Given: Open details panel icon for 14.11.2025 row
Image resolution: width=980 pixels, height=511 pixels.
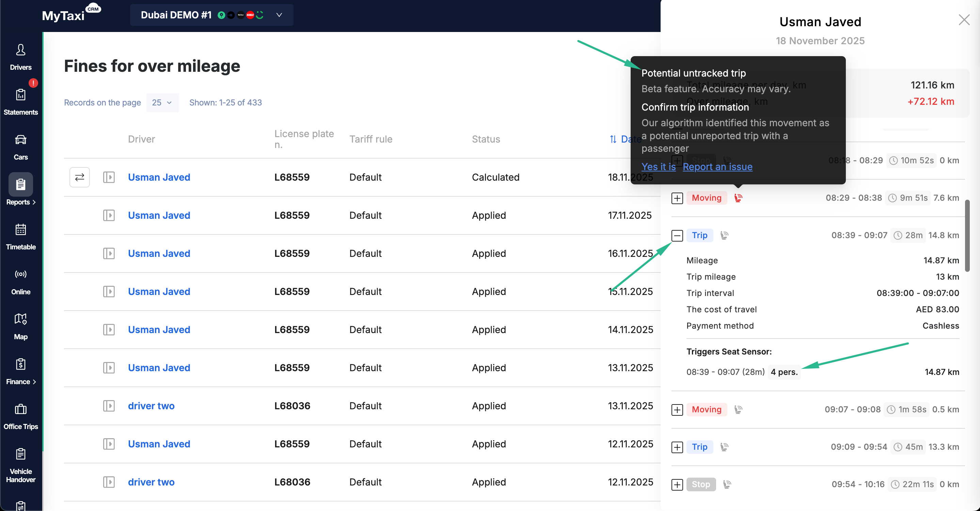Looking at the screenshot, I should pyautogui.click(x=109, y=330).
